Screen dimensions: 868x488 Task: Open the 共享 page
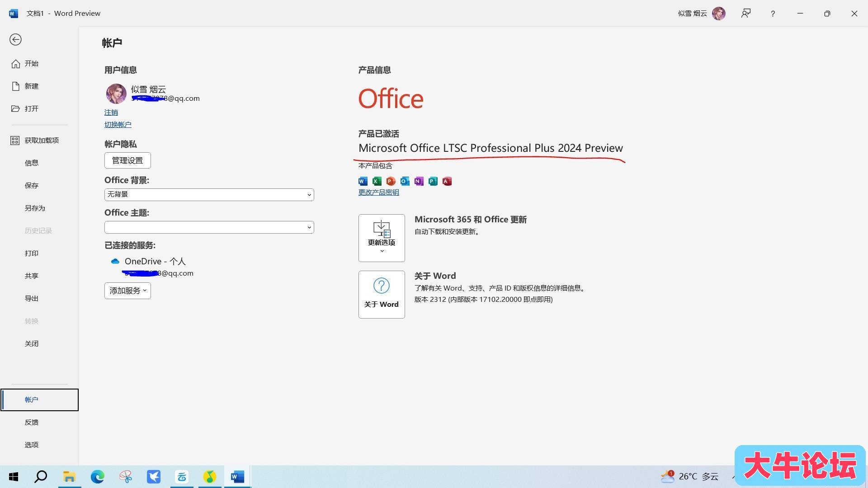point(39,276)
